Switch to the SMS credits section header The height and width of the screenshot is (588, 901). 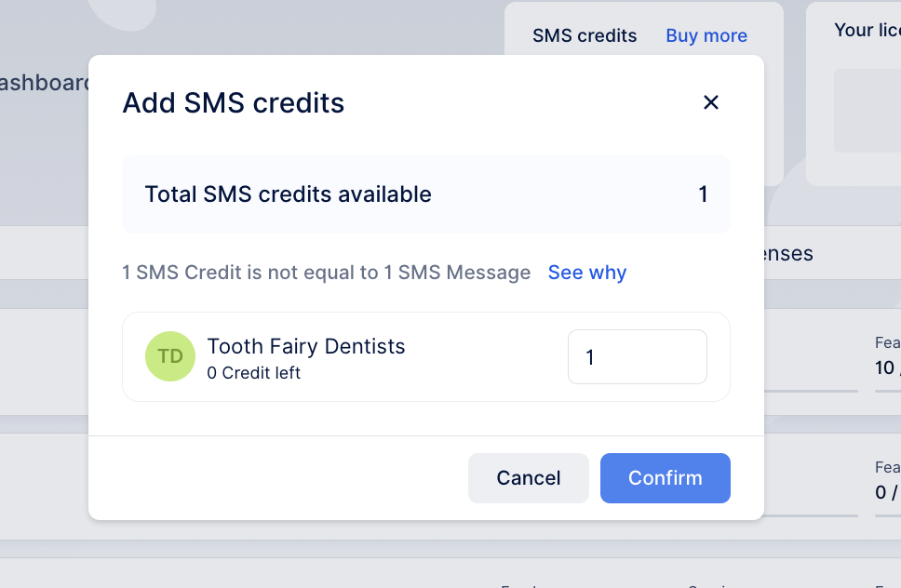[x=585, y=35]
